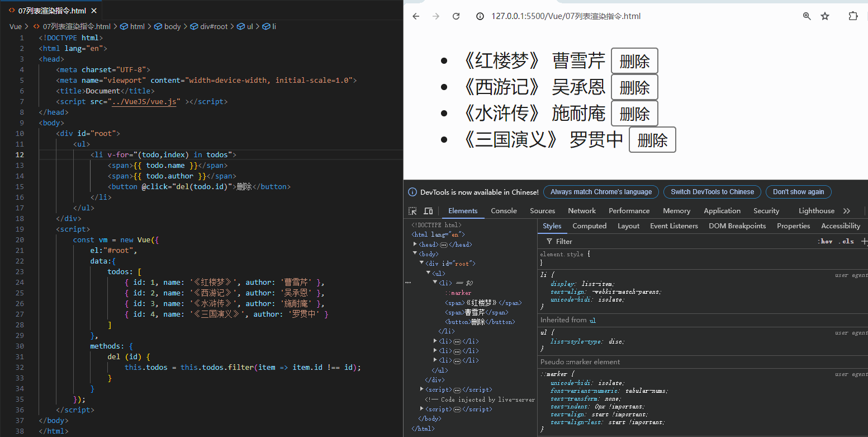Select the Elements tab
Viewport: 868px width, 437px height.
[x=463, y=211]
